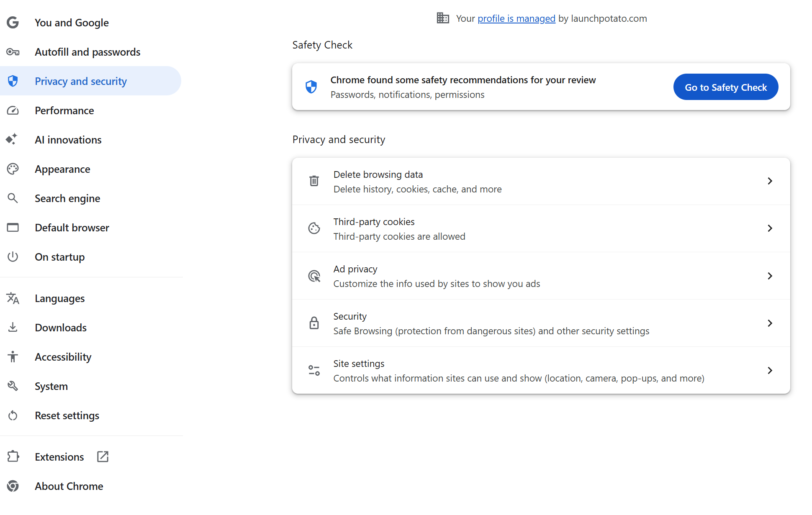The width and height of the screenshot is (812, 515).
Task: Expand the Site settings chevron
Action: coord(770,370)
